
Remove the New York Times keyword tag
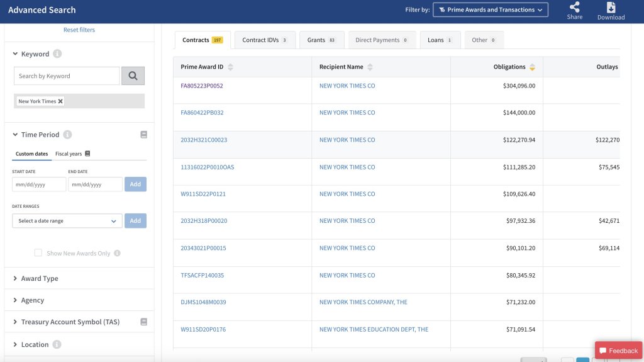(x=60, y=101)
